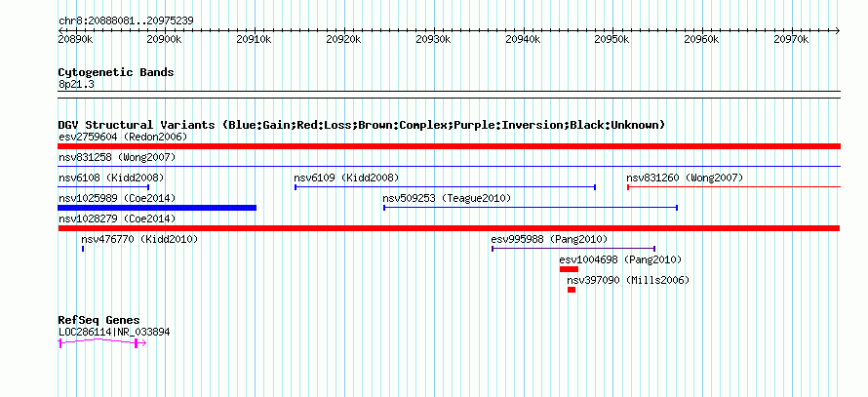868x397 pixels.
Task: Click the nsv6108 blue variant bar
Action: (x=103, y=187)
